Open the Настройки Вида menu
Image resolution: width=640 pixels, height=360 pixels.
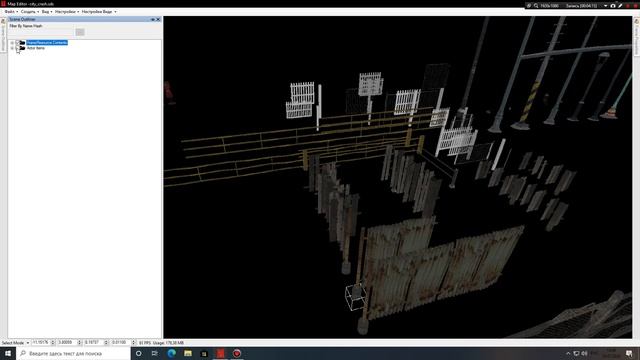pos(99,12)
